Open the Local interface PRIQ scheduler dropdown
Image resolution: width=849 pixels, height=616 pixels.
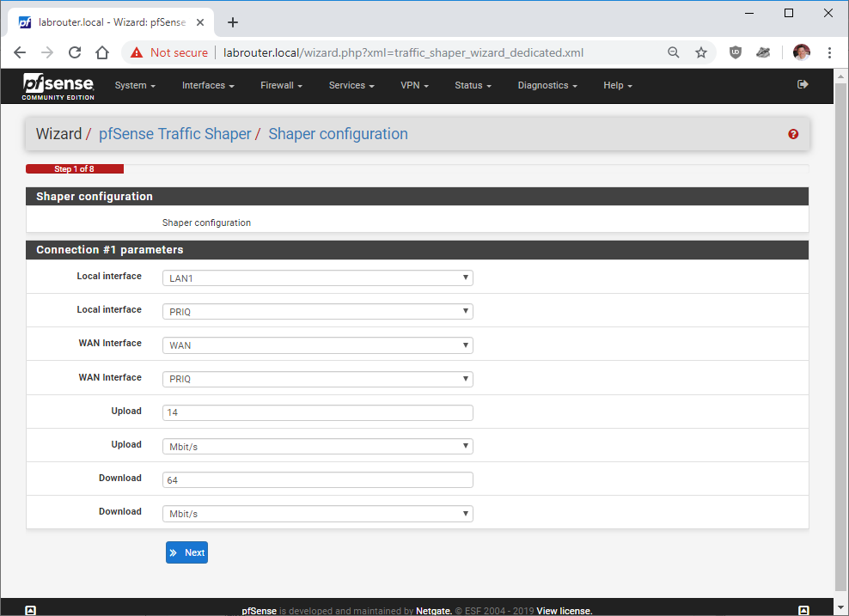coord(318,311)
